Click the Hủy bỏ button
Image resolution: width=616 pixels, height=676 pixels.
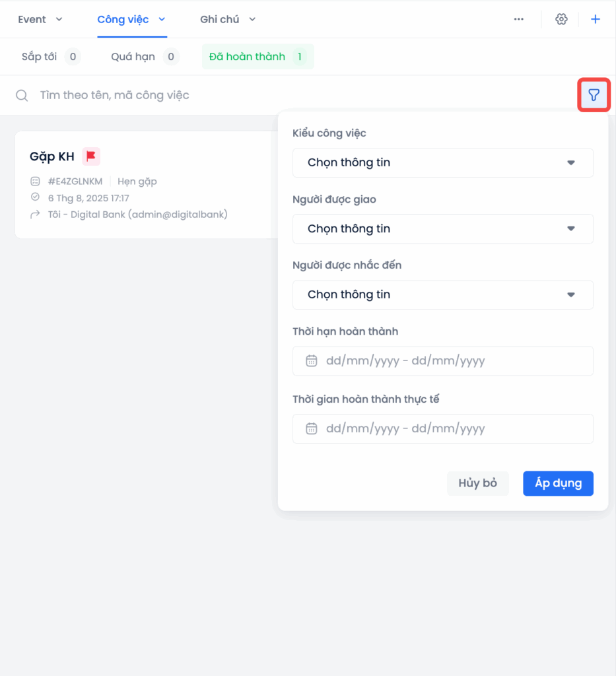click(477, 483)
